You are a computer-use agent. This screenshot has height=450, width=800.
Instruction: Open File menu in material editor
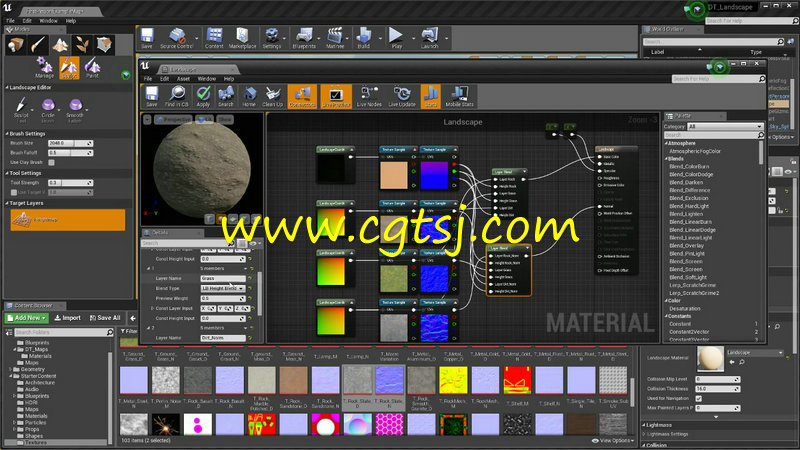(x=148, y=79)
